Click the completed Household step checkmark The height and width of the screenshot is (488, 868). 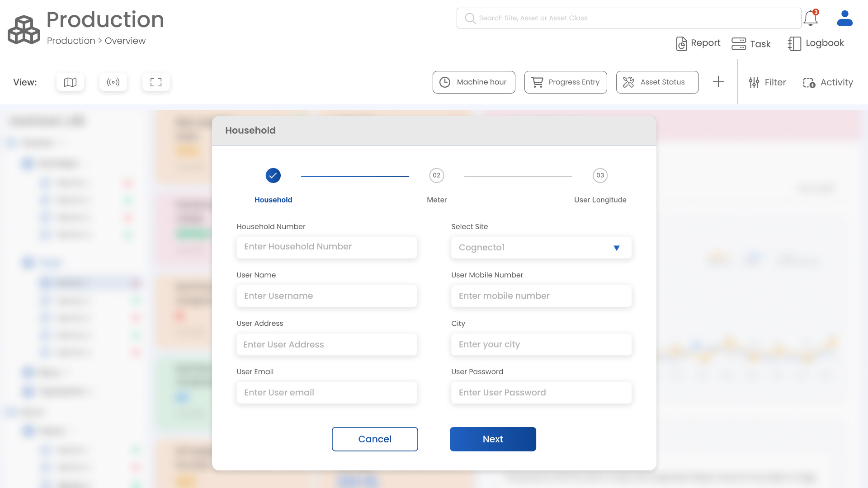[x=273, y=175]
